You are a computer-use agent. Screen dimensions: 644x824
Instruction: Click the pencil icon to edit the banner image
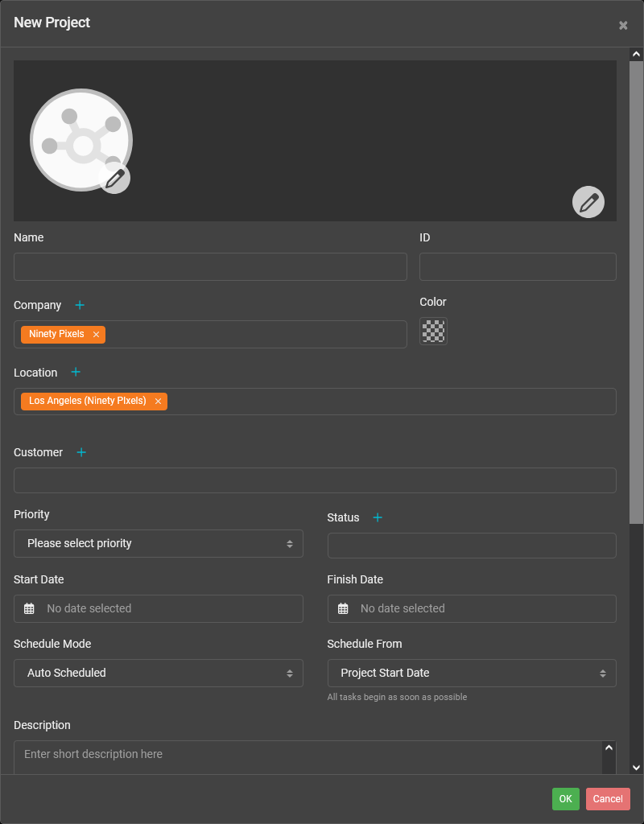coord(588,202)
